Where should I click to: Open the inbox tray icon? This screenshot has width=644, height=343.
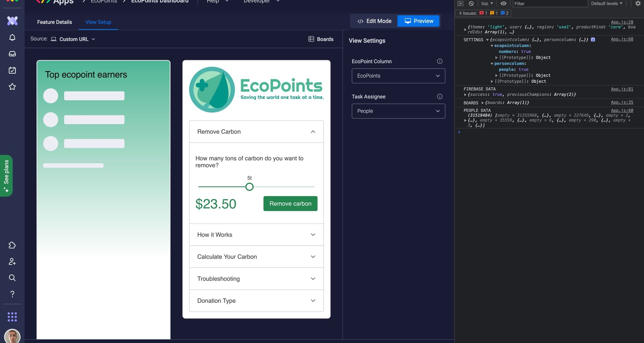pyautogui.click(x=12, y=54)
